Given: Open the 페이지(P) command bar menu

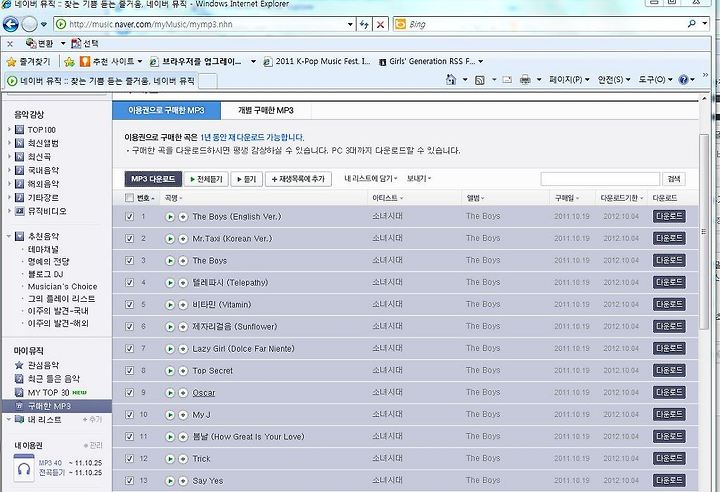Looking at the screenshot, I should [569, 80].
